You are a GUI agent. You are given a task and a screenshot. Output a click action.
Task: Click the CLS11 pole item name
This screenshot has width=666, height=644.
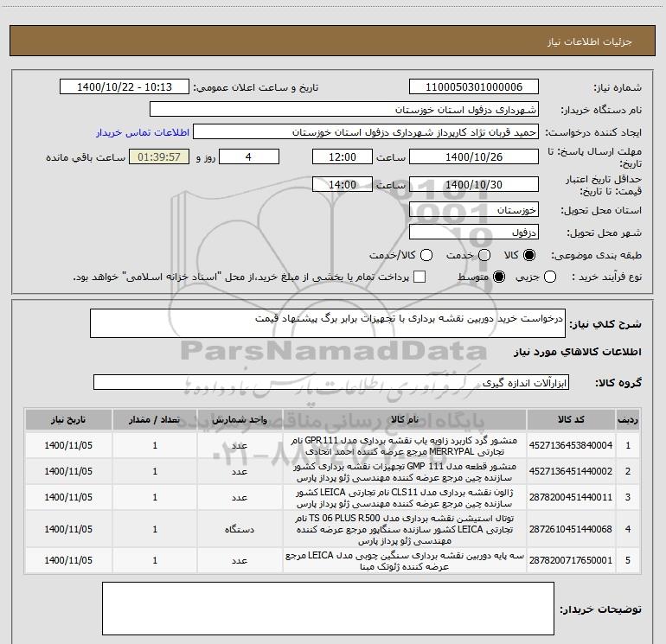[405, 498]
